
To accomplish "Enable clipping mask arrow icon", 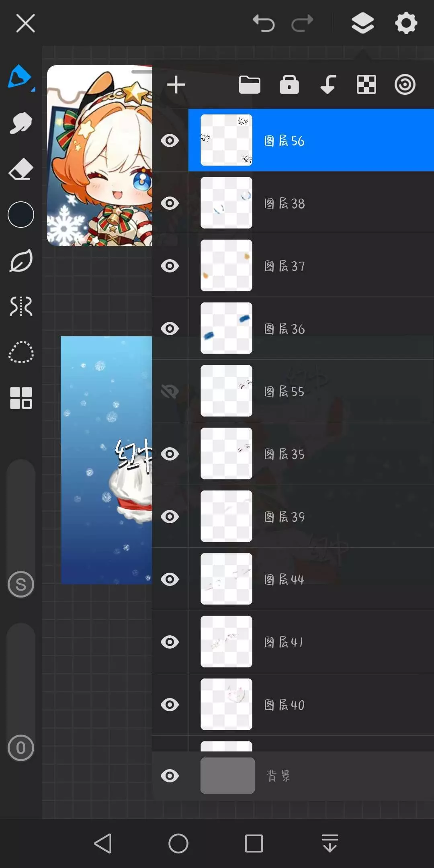I will (x=328, y=85).
